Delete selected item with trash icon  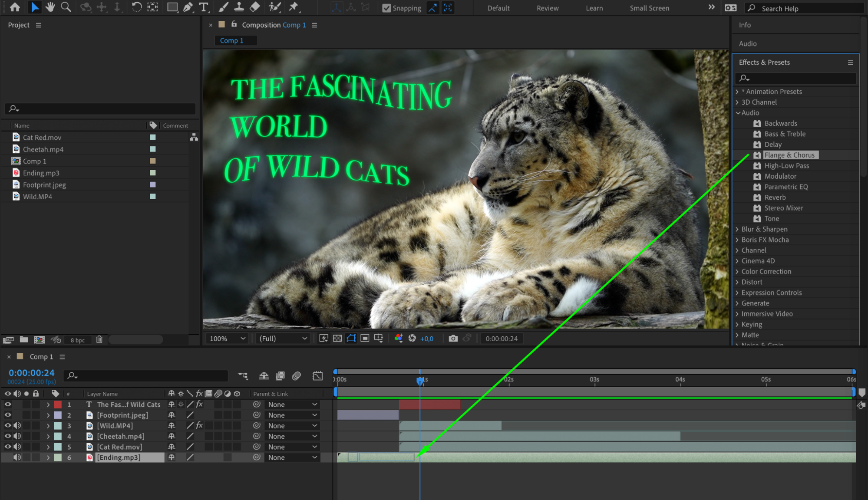click(x=99, y=340)
